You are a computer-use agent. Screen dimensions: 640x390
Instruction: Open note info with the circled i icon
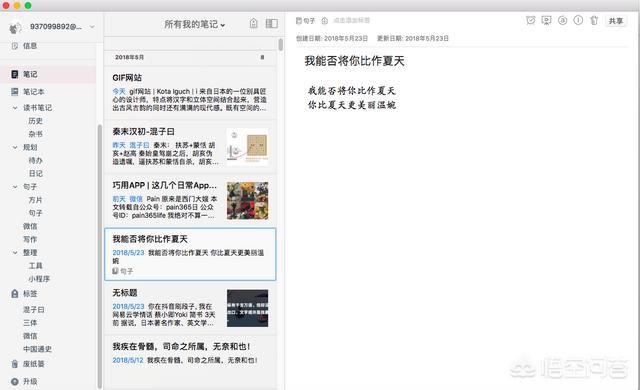pos(578,20)
